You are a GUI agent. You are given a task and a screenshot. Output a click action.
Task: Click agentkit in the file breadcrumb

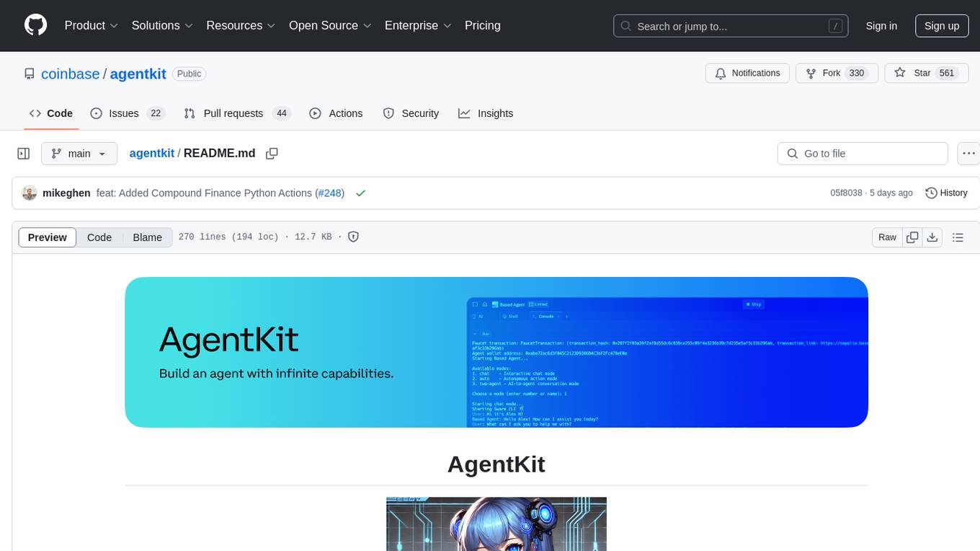pos(152,153)
